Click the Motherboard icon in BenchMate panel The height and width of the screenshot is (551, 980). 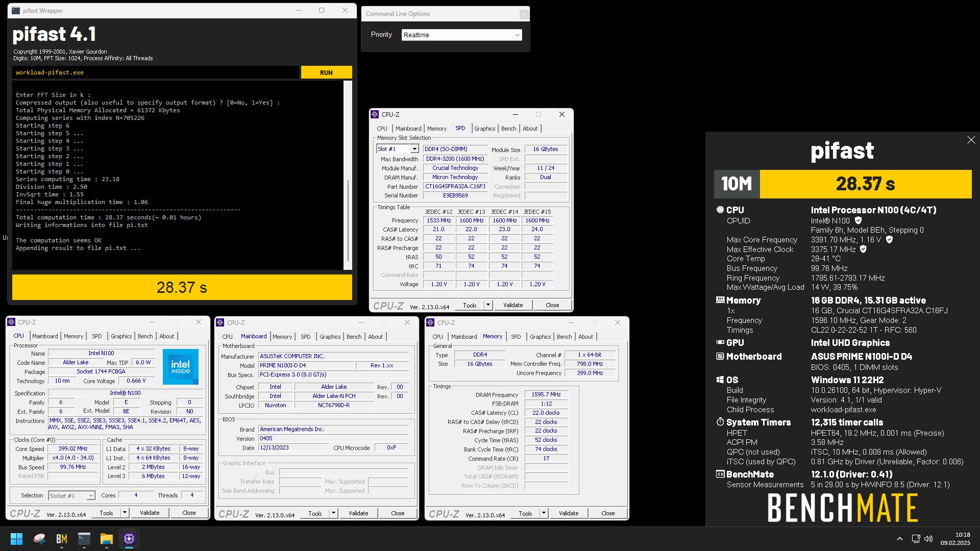pos(720,356)
